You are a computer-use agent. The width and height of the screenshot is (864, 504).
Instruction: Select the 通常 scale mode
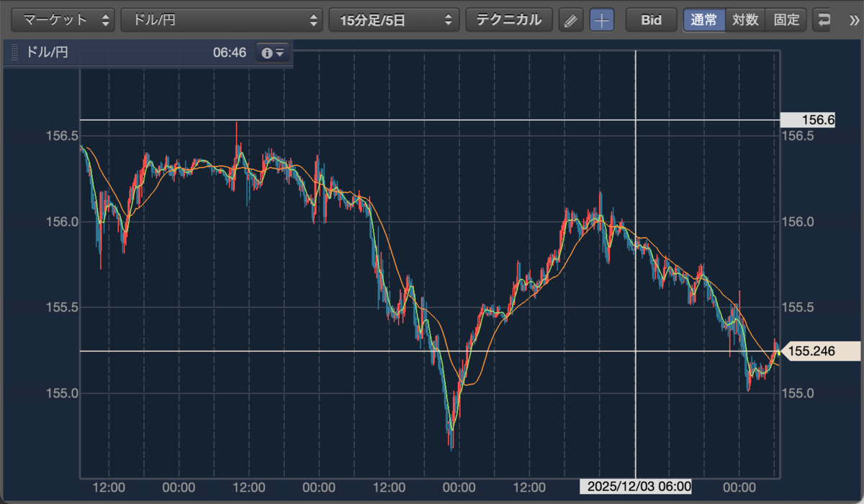pos(704,19)
